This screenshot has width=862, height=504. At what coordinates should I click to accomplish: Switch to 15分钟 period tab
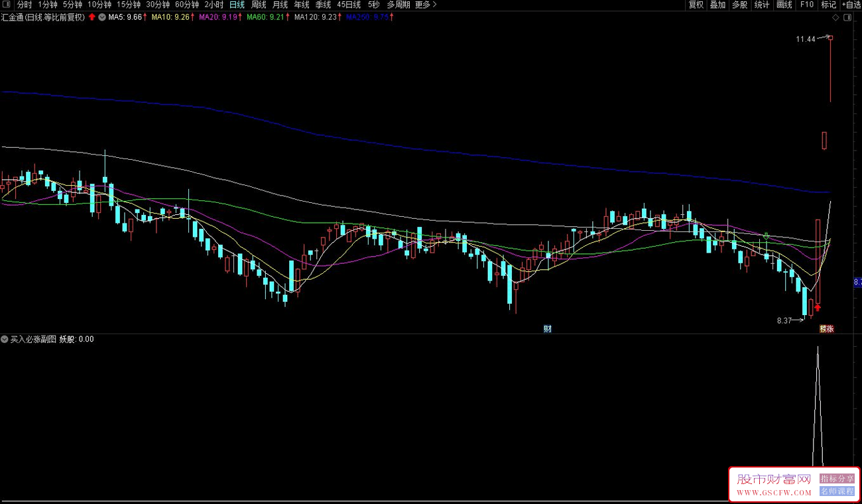point(129,5)
